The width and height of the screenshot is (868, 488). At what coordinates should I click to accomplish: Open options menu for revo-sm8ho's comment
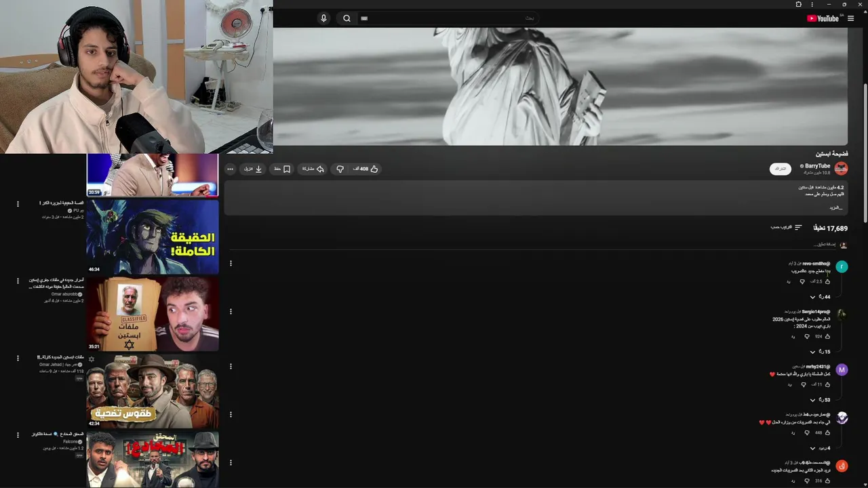[231, 263]
